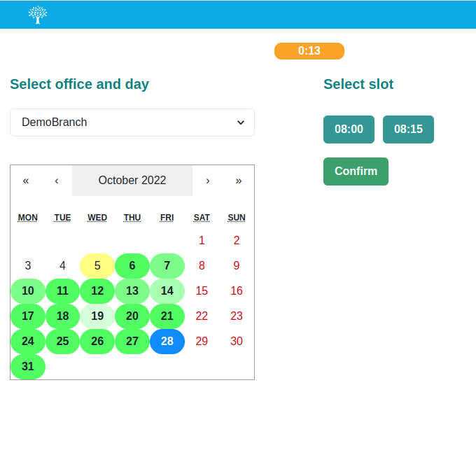This screenshot has height=455, width=476.
Task: Go to previous month with single-left arrow
Action: [x=57, y=181]
